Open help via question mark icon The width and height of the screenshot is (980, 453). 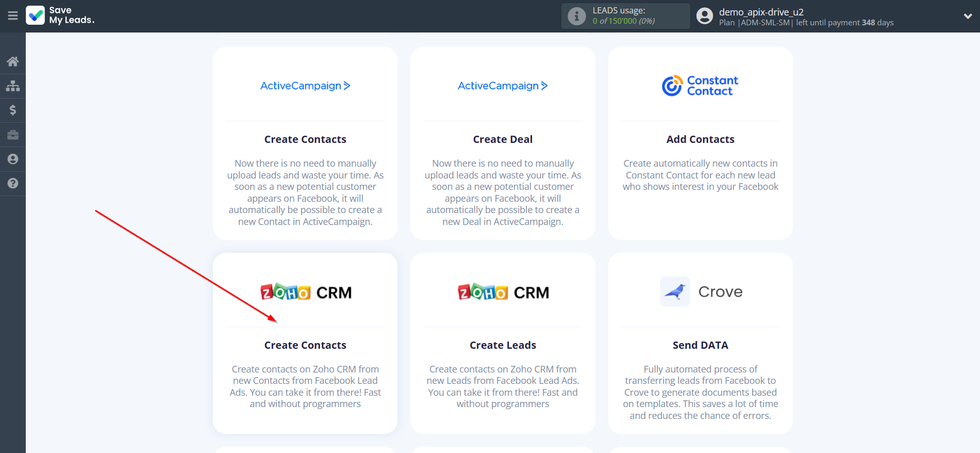pos(13,183)
